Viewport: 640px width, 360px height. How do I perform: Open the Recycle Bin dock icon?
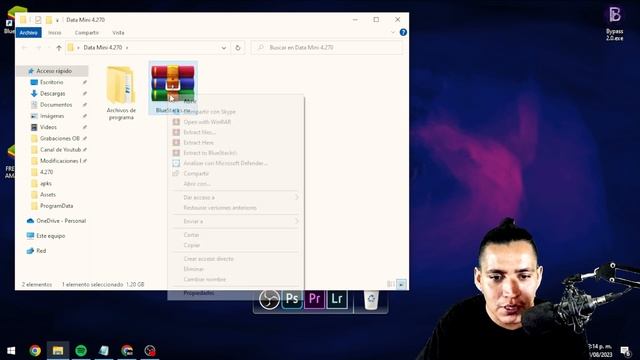coord(371,300)
